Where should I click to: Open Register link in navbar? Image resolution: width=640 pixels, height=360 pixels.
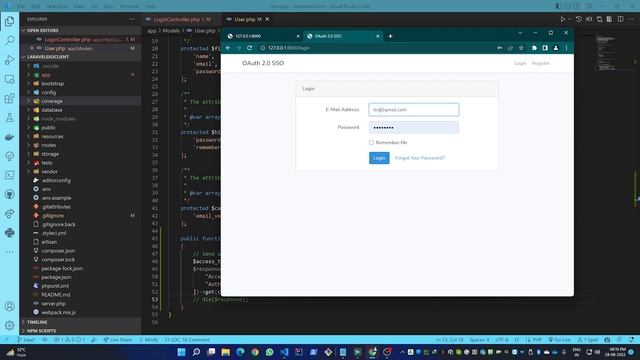point(540,63)
